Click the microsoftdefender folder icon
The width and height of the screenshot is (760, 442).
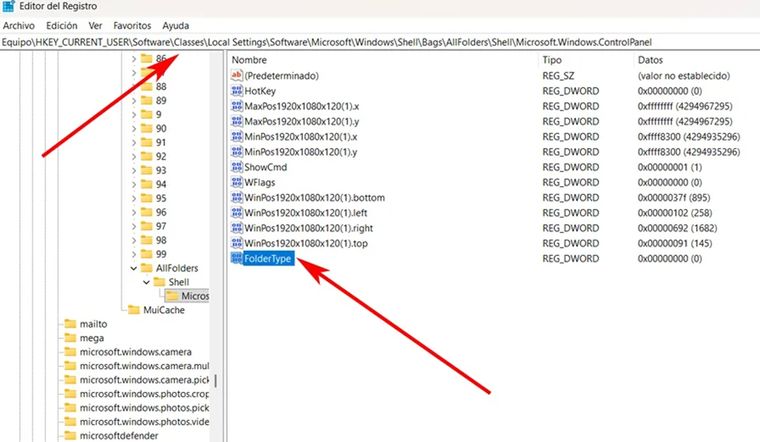pos(70,436)
